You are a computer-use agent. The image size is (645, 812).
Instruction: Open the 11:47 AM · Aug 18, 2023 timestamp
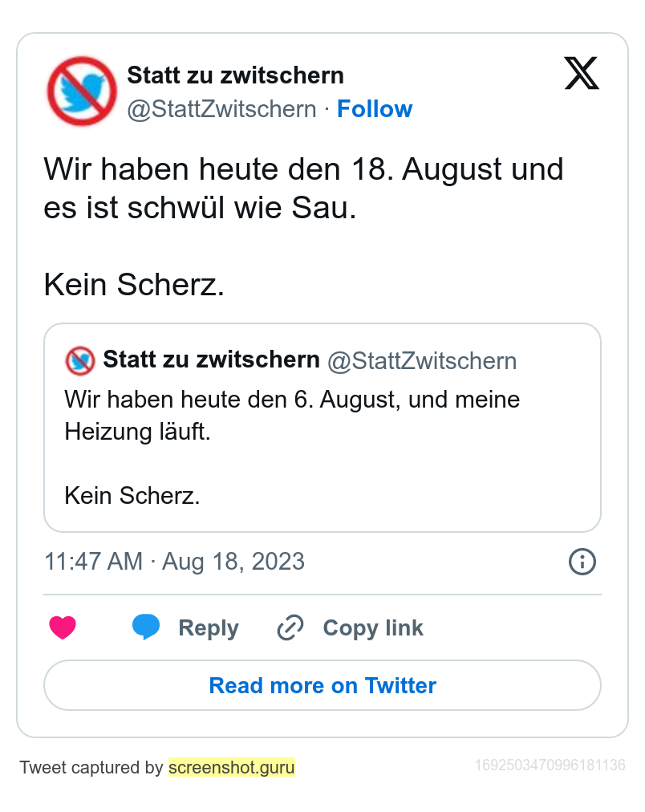tap(174, 561)
